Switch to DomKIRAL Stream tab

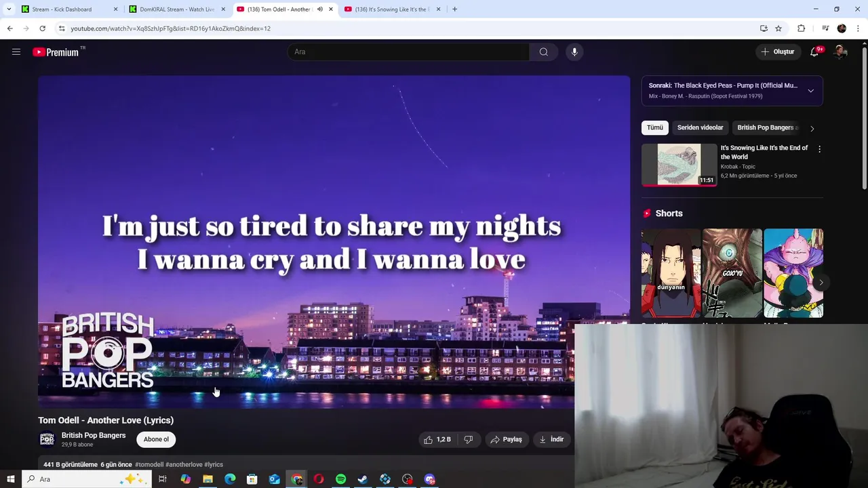[176, 9]
